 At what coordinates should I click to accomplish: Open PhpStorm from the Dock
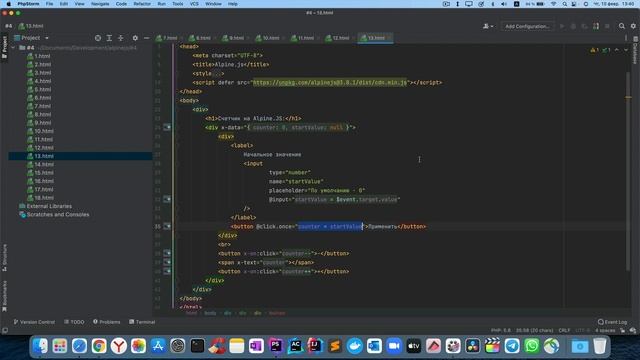click(276, 346)
